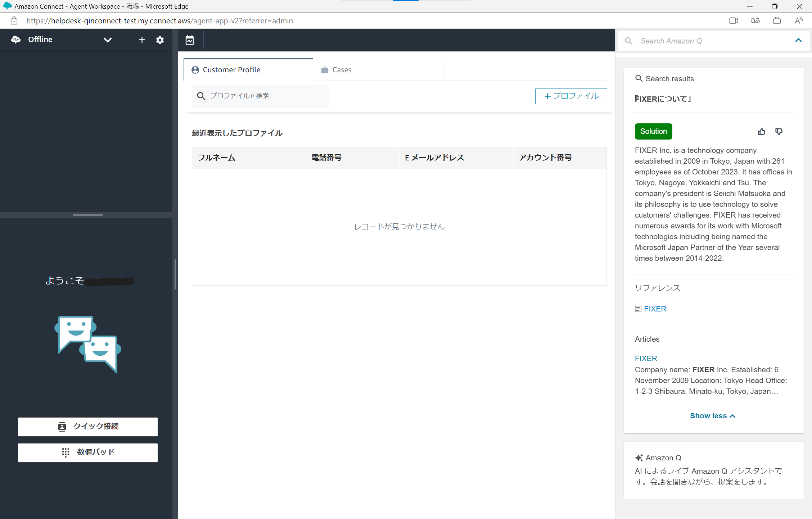This screenshot has height=519, width=812.
Task: Click the レコードが見つかりません message
Action: [x=399, y=227]
